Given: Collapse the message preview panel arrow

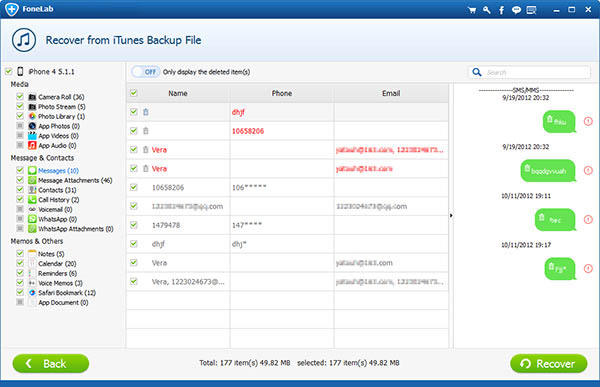Looking at the screenshot, I should click(451, 216).
